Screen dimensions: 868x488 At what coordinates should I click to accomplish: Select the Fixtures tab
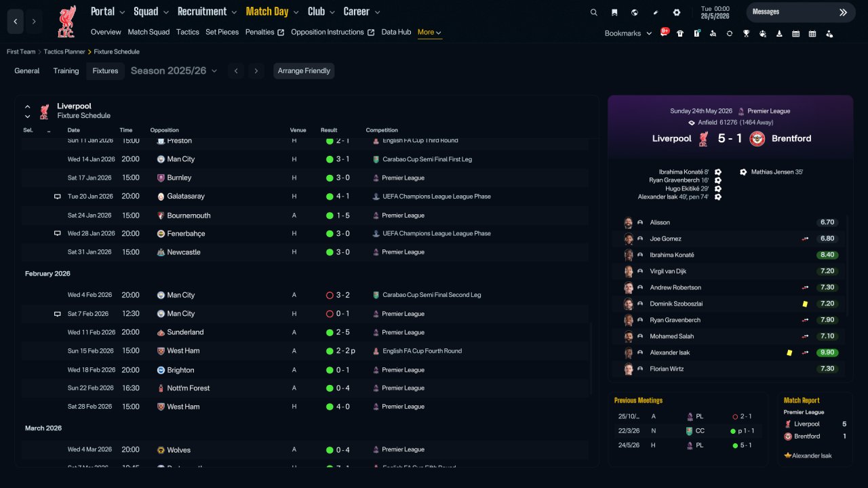[x=105, y=70]
